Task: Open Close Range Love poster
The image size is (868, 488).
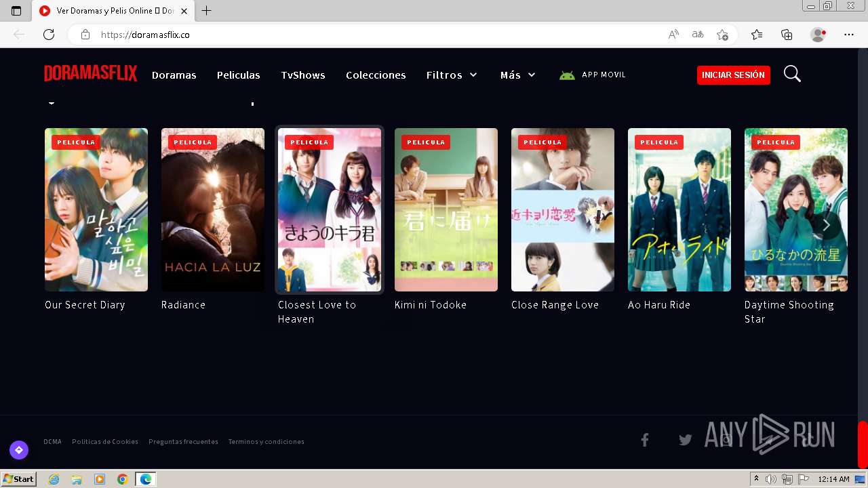Action: point(563,210)
